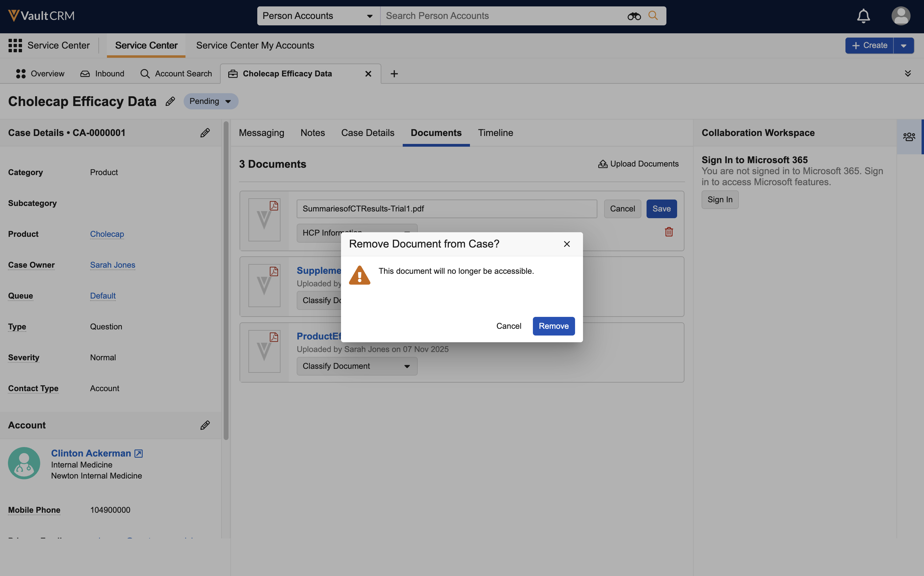Click pencil icon in Case Details header
This screenshot has width=924, height=576.
click(x=205, y=133)
